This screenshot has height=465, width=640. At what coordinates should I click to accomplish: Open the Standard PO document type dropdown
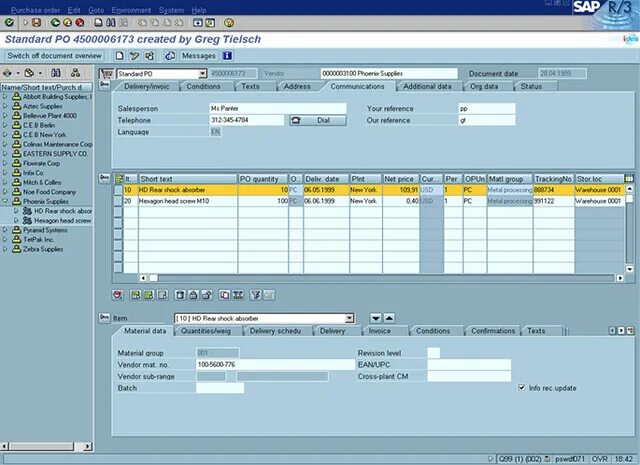pos(202,73)
